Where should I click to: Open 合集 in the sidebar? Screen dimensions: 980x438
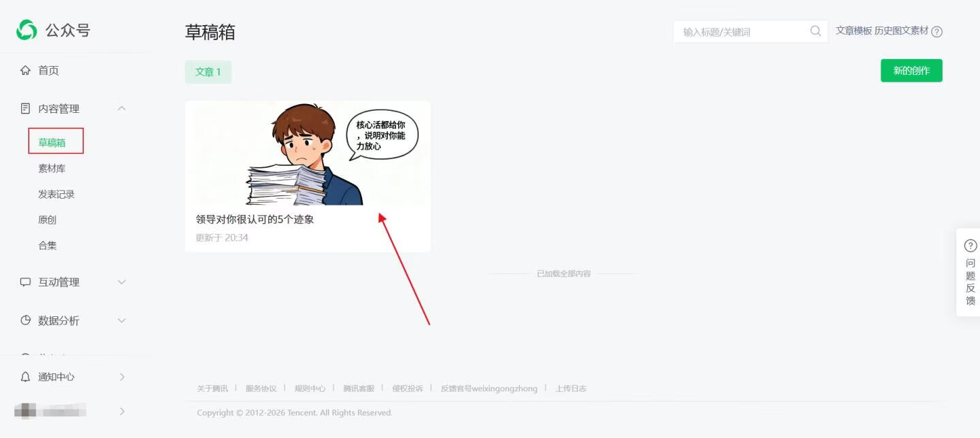(47, 246)
